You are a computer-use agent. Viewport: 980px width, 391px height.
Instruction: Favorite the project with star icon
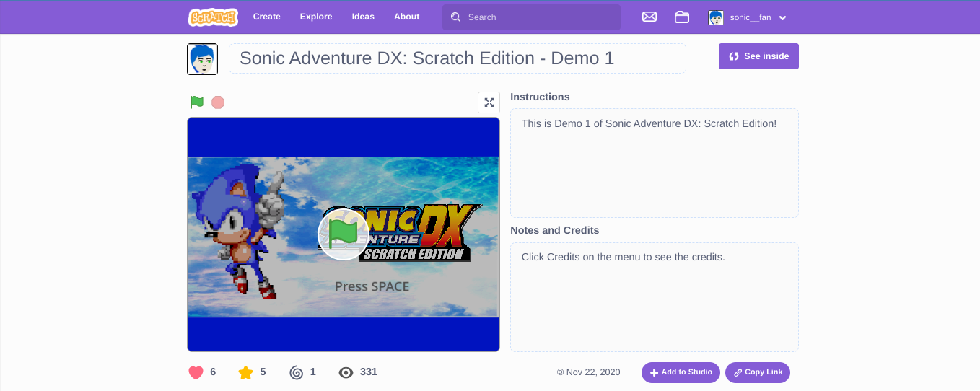click(x=245, y=372)
